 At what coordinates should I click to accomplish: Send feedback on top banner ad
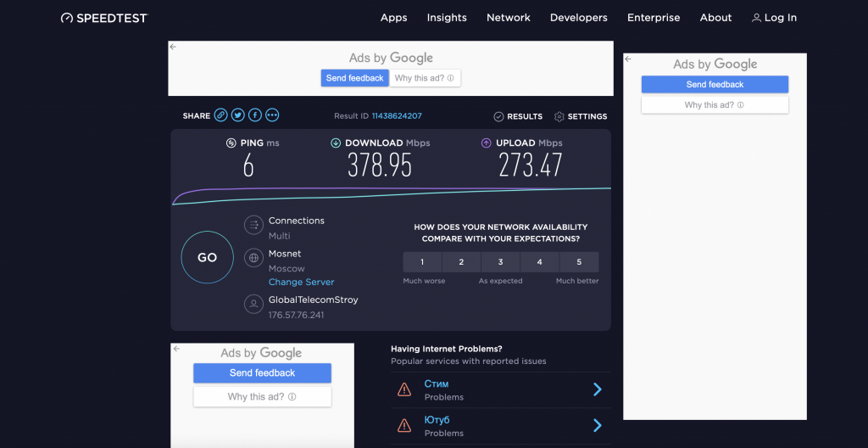(355, 78)
